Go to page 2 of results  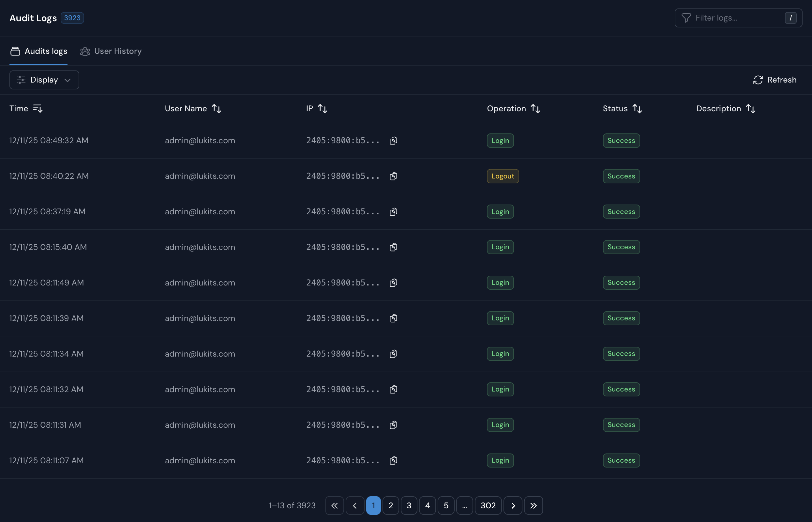(391, 505)
